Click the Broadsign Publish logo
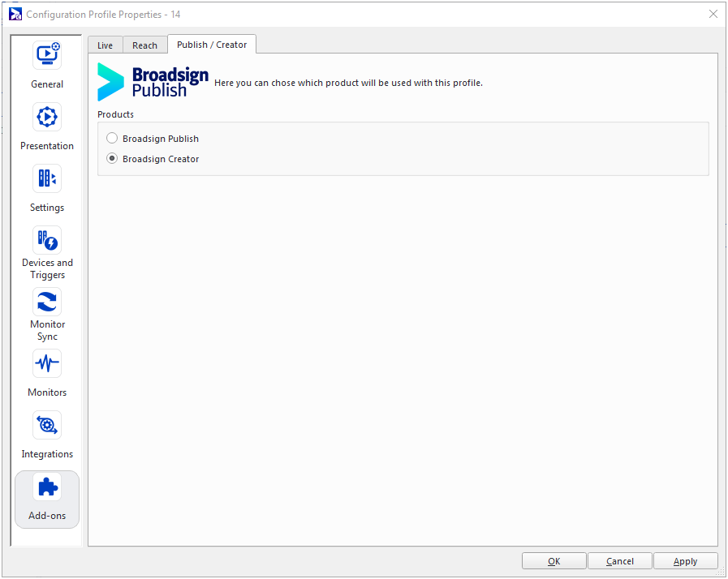The height and width of the screenshot is (579, 728). pyautogui.click(x=153, y=83)
